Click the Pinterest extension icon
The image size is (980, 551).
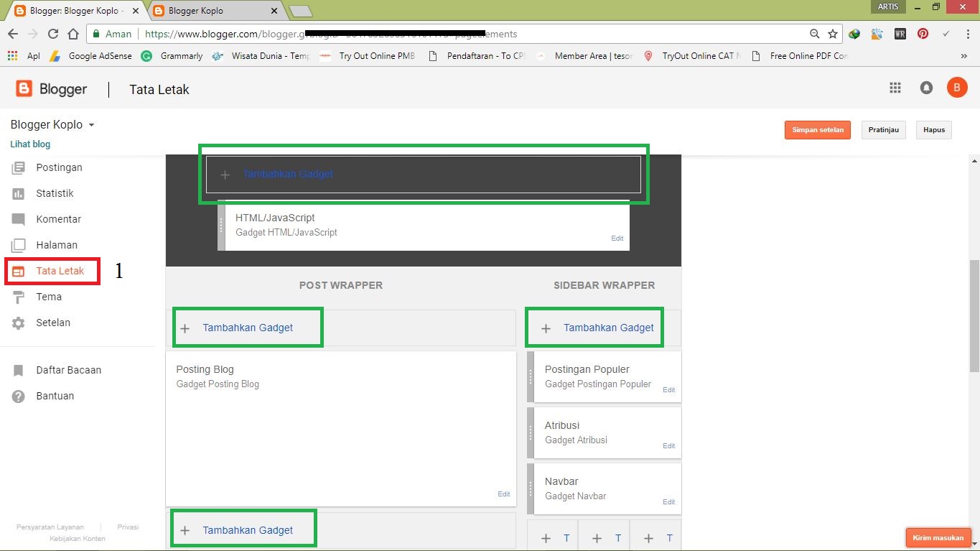[923, 34]
